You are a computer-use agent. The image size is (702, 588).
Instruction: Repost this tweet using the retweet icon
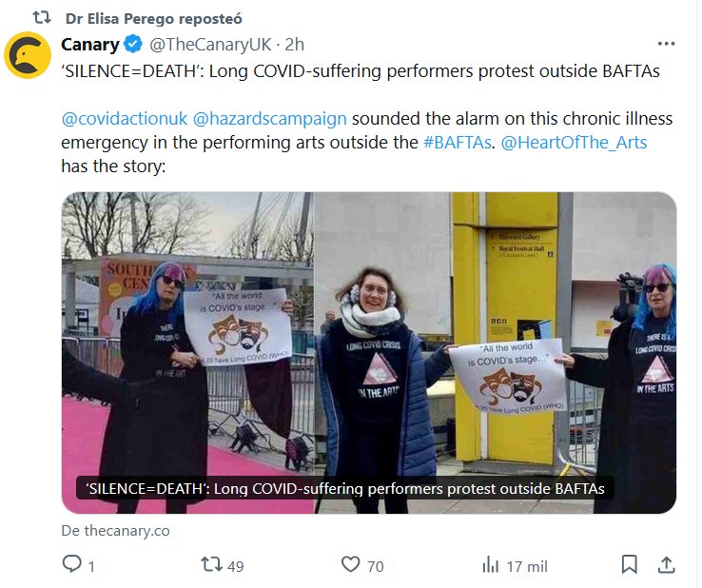click(x=211, y=564)
